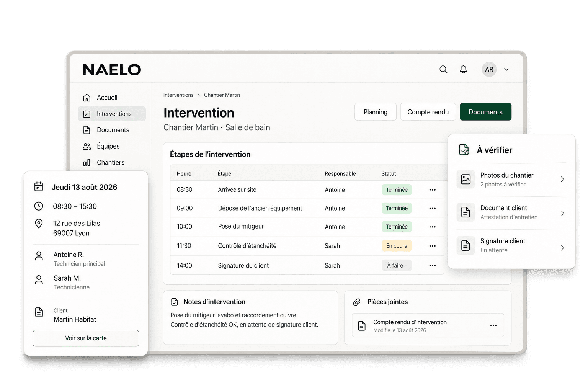This screenshot has width=588, height=392.
Task: Click the NAELO logo
Action: [x=112, y=70]
